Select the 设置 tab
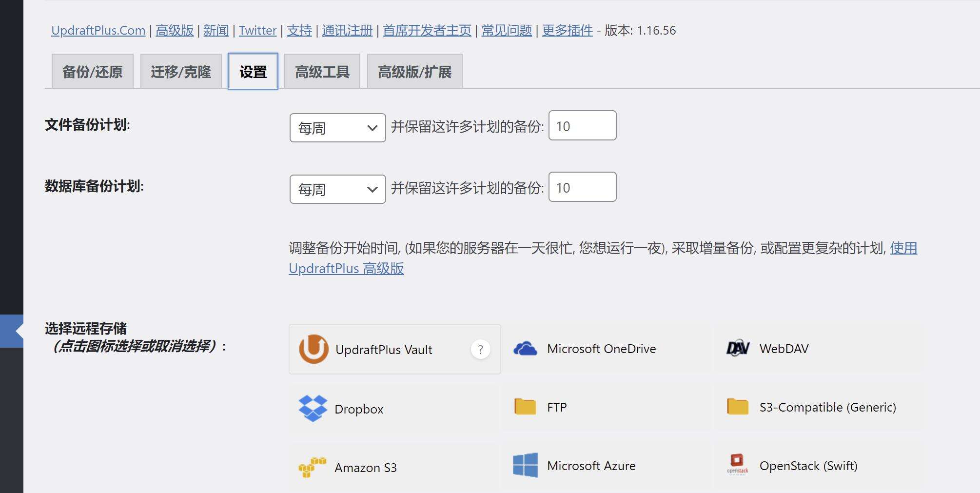Screen dimensions: 980x493 click(x=253, y=72)
